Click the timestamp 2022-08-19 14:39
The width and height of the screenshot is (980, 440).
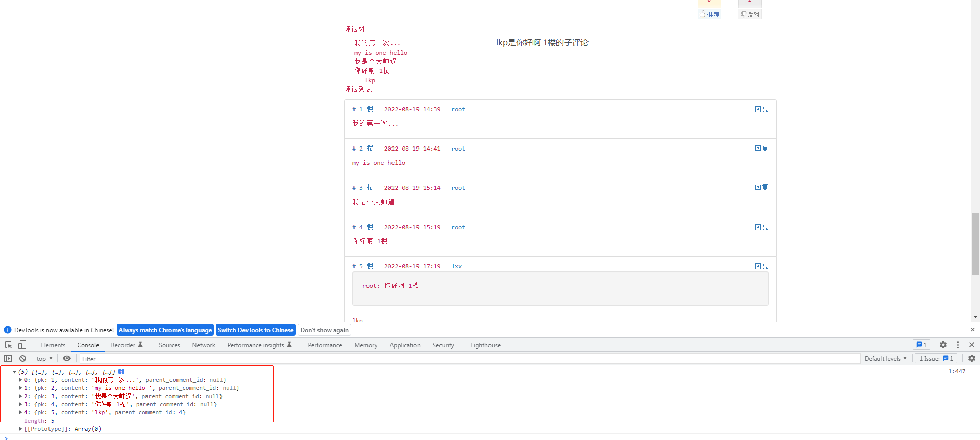click(412, 109)
